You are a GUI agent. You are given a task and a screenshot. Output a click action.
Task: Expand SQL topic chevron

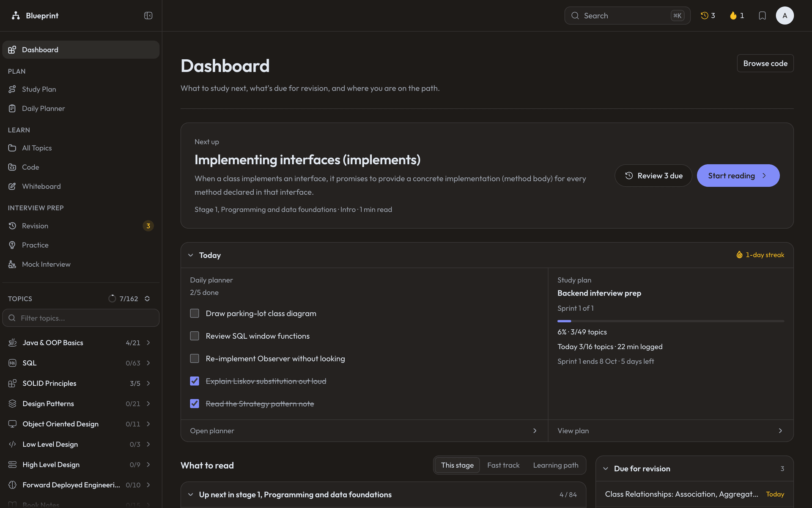pyautogui.click(x=148, y=363)
